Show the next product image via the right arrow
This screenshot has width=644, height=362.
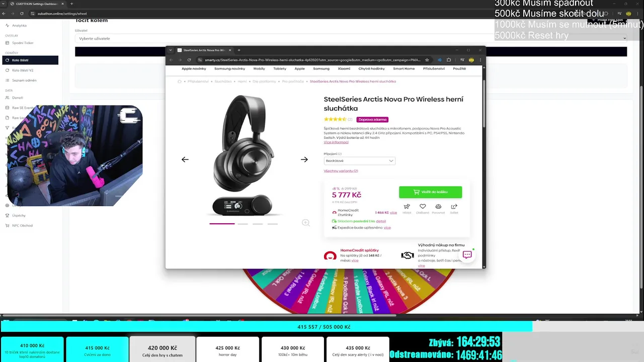[304, 159]
